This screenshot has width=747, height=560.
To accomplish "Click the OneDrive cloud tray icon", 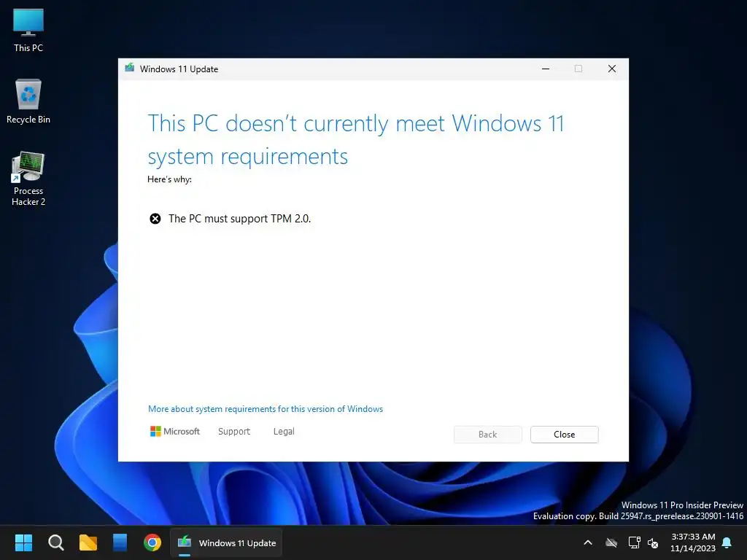I will pyautogui.click(x=611, y=542).
